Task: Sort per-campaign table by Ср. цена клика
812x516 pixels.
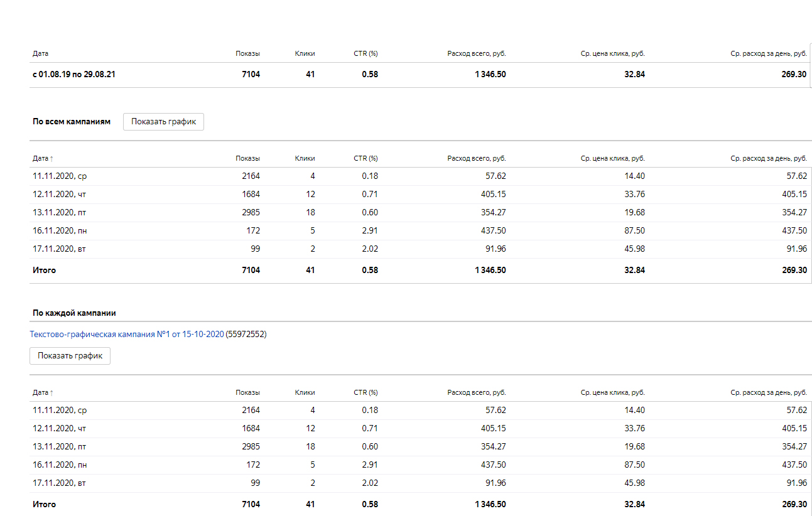Action: click(x=612, y=393)
